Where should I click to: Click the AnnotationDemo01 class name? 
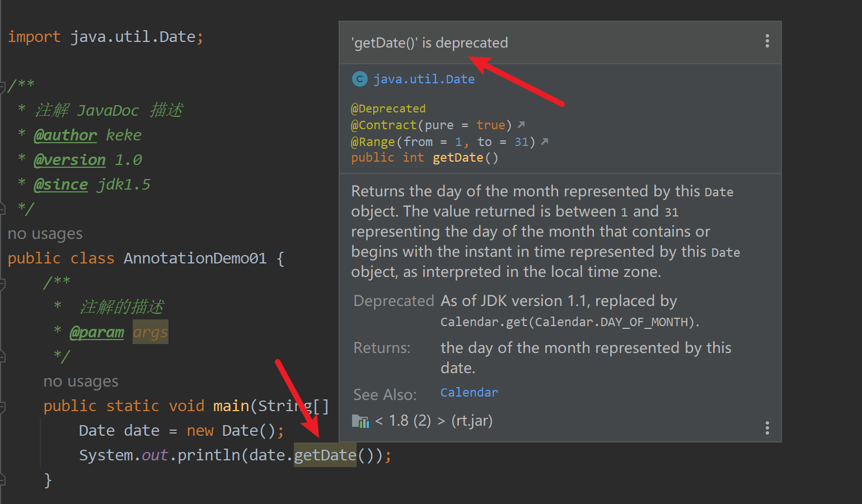(x=195, y=258)
